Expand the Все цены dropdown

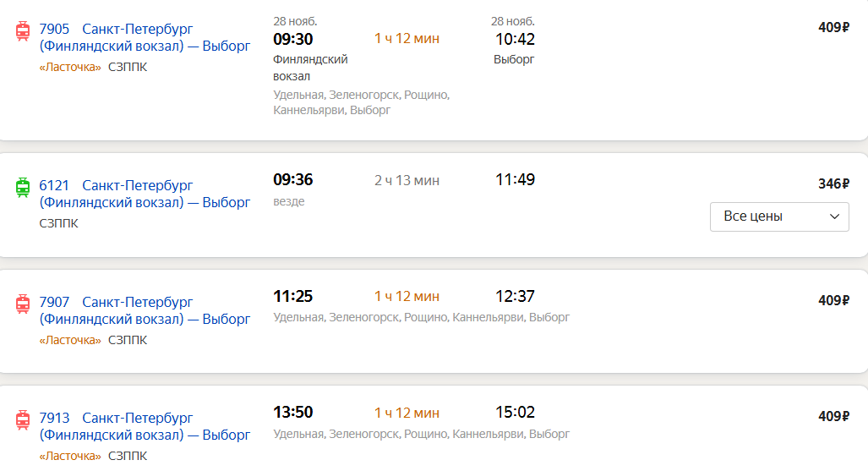click(779, 216)
